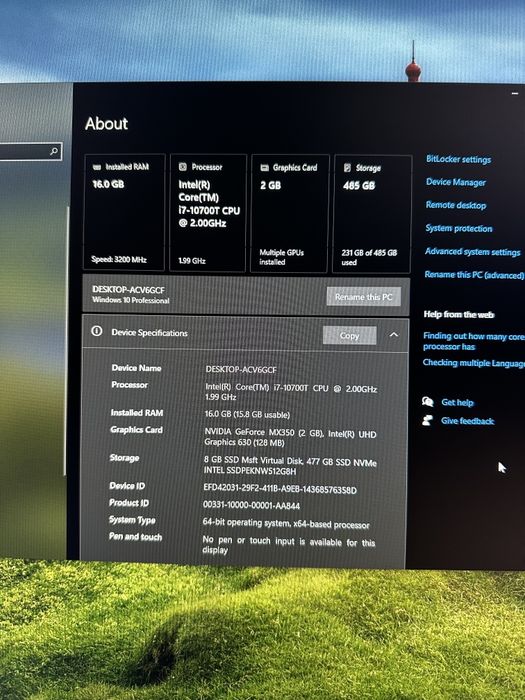
Task: Click the 16.0 GB (15.8 GB usable) value
Action: click(247, 414)
